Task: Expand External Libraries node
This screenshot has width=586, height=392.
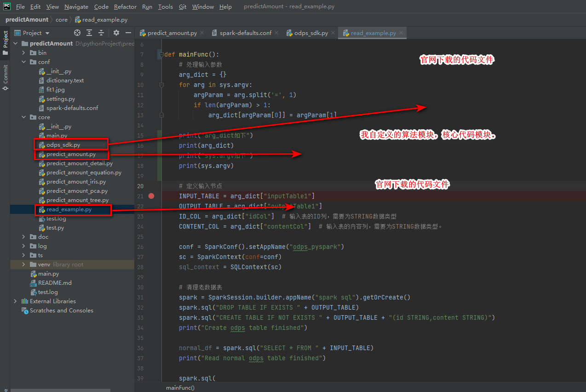Action: [x=15, y=301]
